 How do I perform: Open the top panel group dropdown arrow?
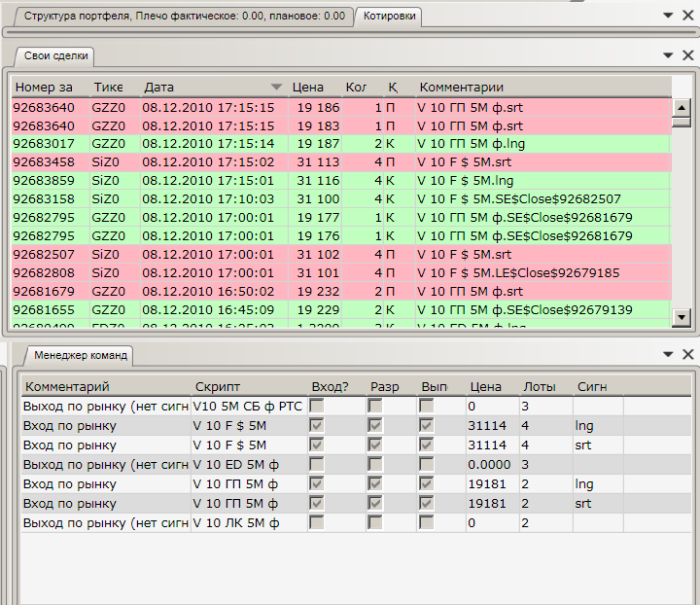pos(668,17)
